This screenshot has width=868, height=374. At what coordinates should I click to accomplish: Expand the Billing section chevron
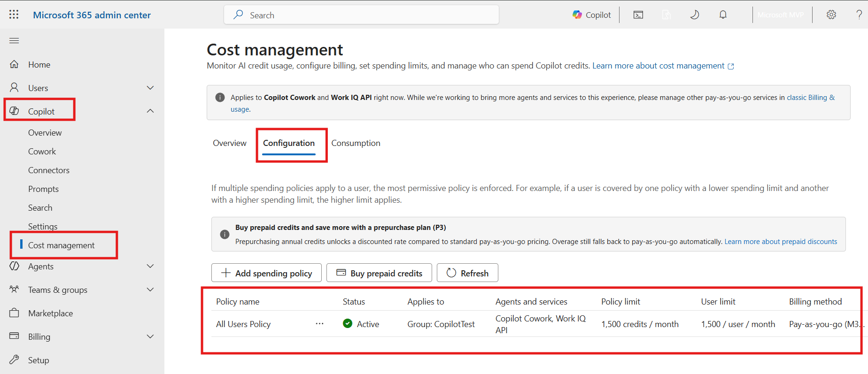click(150, 336)
